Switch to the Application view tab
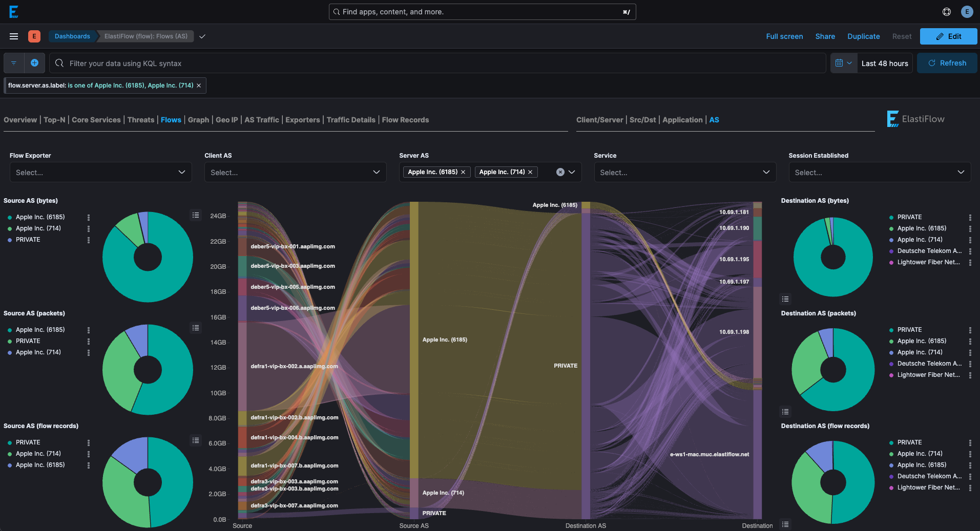 tap(682, 120)
